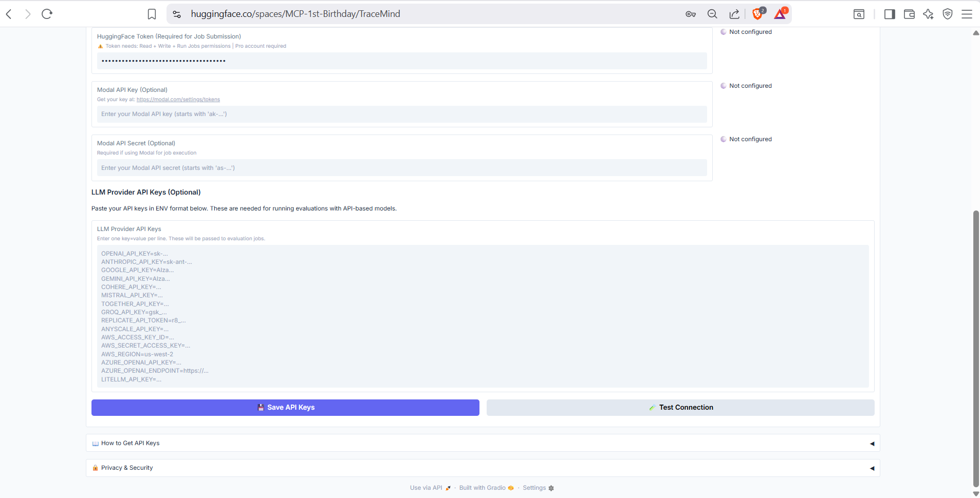Click 'Enter one key=value per line' hint
Screen dimensions: 980x498
tap(181, 239)
